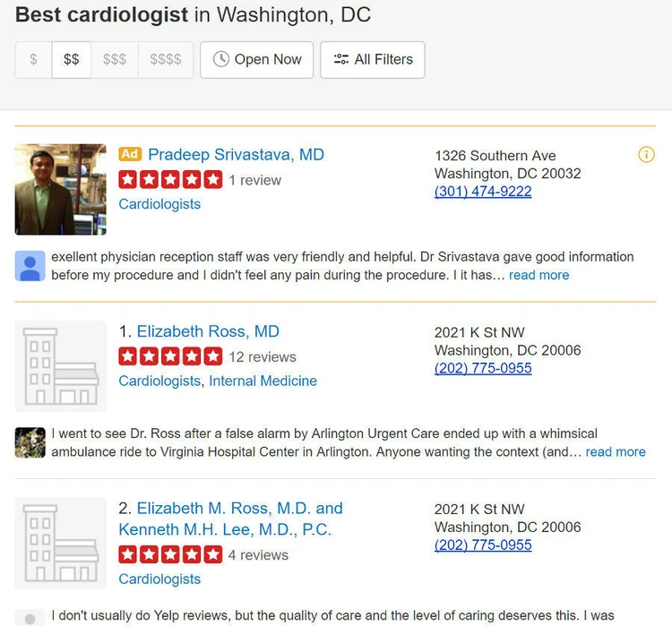Open the Internal Medicine category

pyautogui.click(x=263, y=381)
